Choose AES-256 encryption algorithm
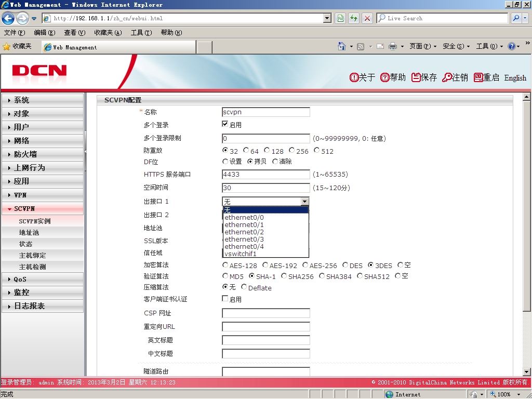Viewport: 532px width, 399px height. click(x=305, y=265)
